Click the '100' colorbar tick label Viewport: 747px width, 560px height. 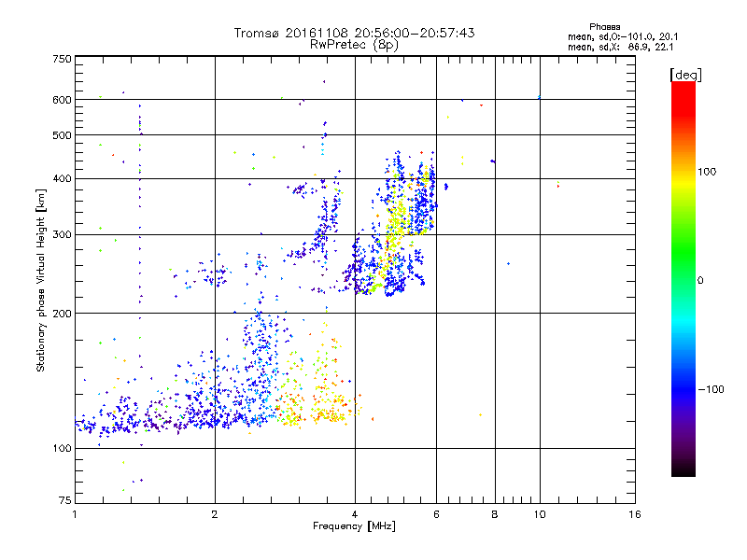707,172
